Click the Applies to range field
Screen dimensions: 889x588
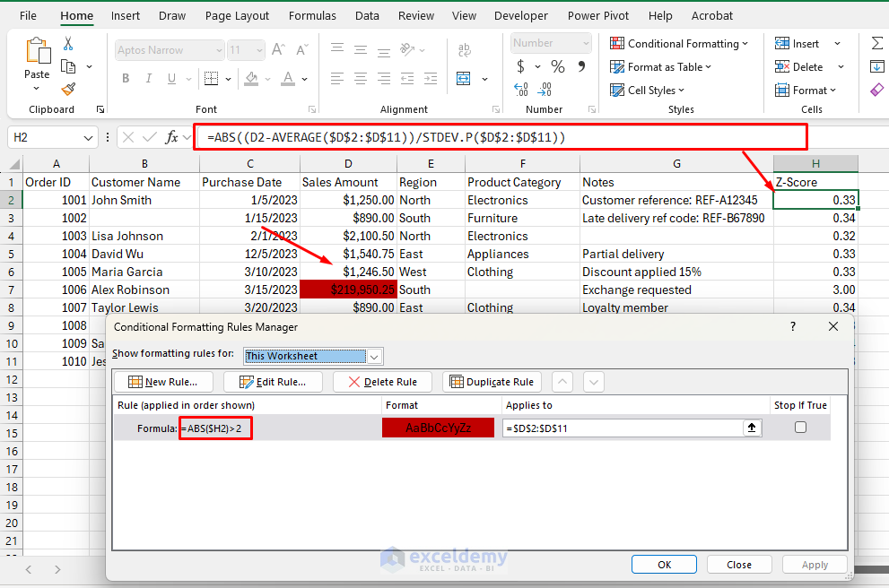623,428
